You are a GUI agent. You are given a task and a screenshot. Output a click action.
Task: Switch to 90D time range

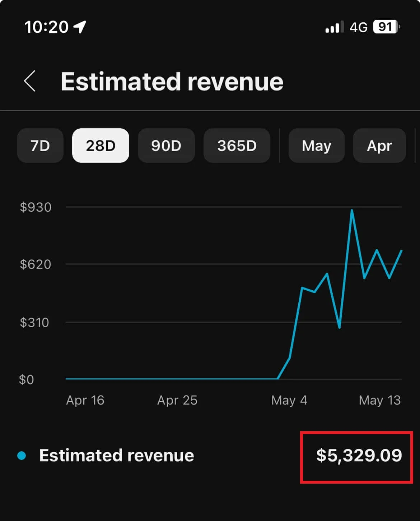(166, 146)
